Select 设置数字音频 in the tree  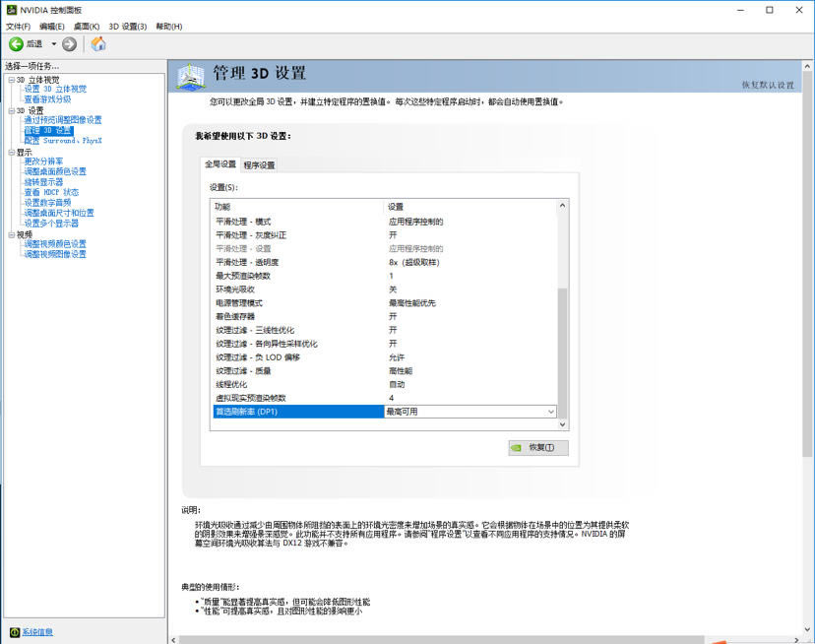(48, 203)
